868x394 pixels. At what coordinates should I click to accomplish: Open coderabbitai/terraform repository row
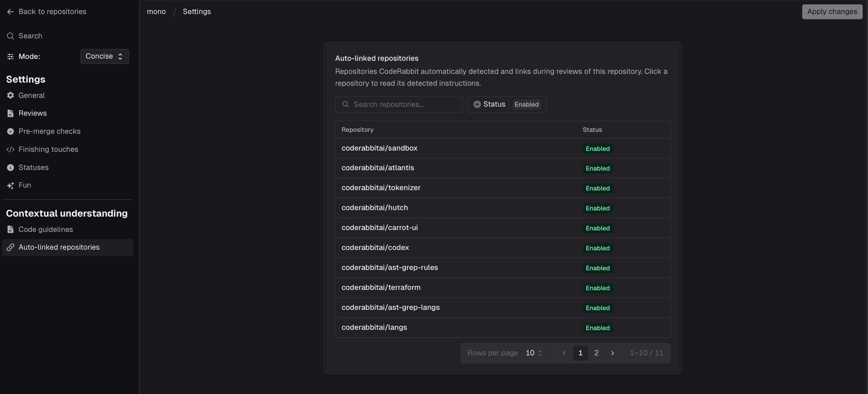(502, 288)
